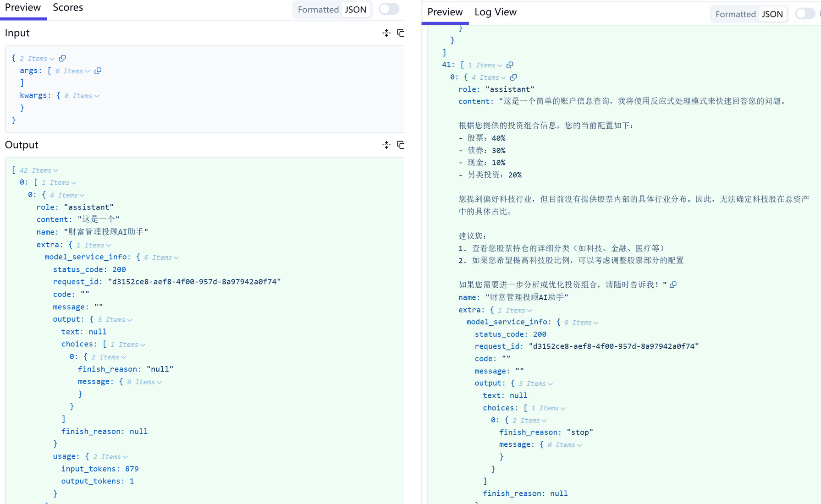Open the Log View tab

tap(496, 12)
